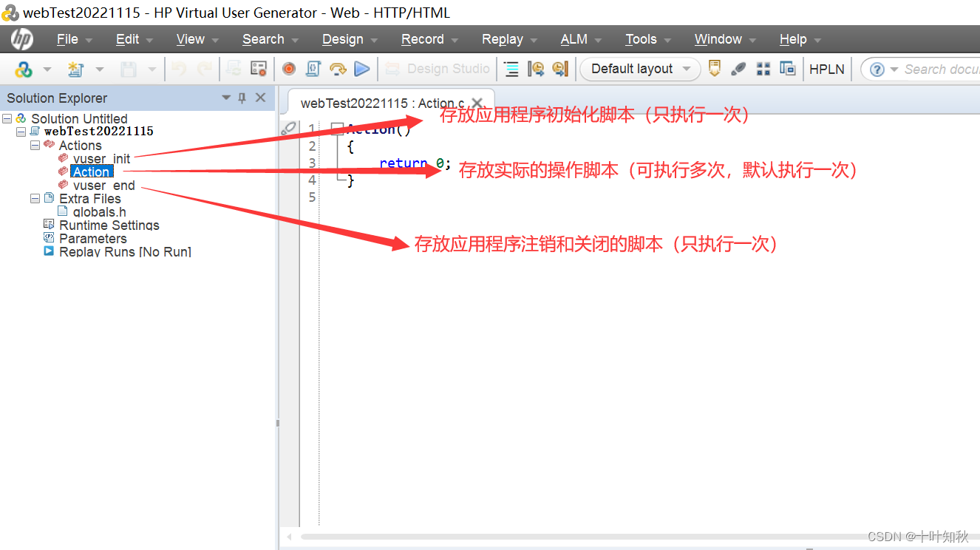
Task: Click the solution icon in the toolbar
Action: click(24, 69)
